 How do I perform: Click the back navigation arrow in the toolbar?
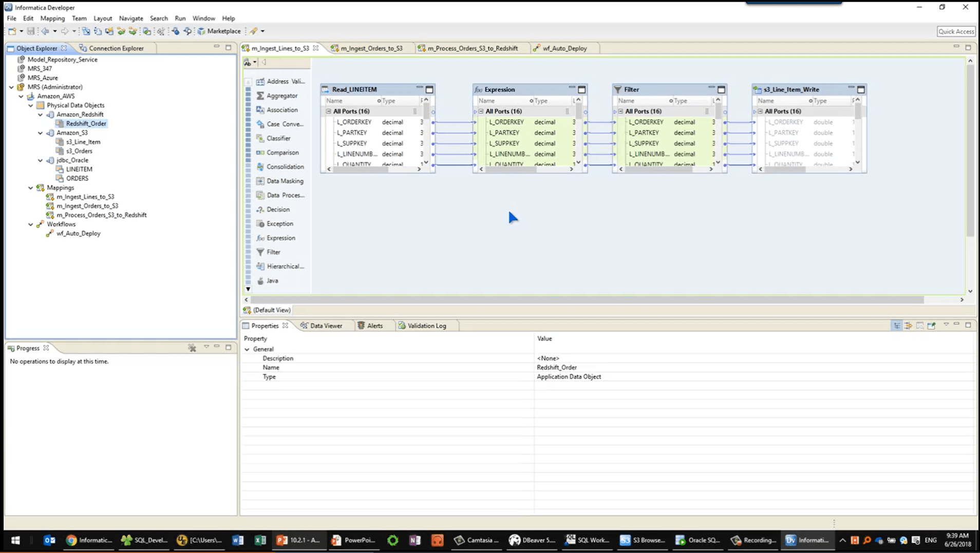46,31
